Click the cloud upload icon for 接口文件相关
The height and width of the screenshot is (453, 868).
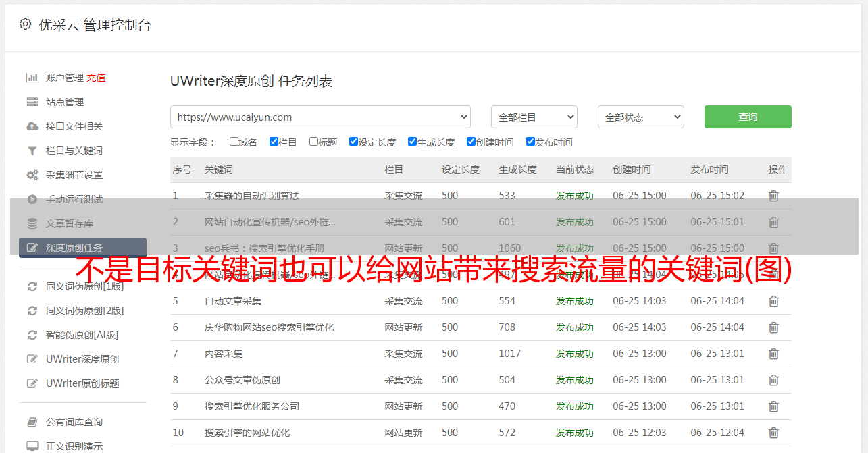pyautogui.click(x=32, y=126)
